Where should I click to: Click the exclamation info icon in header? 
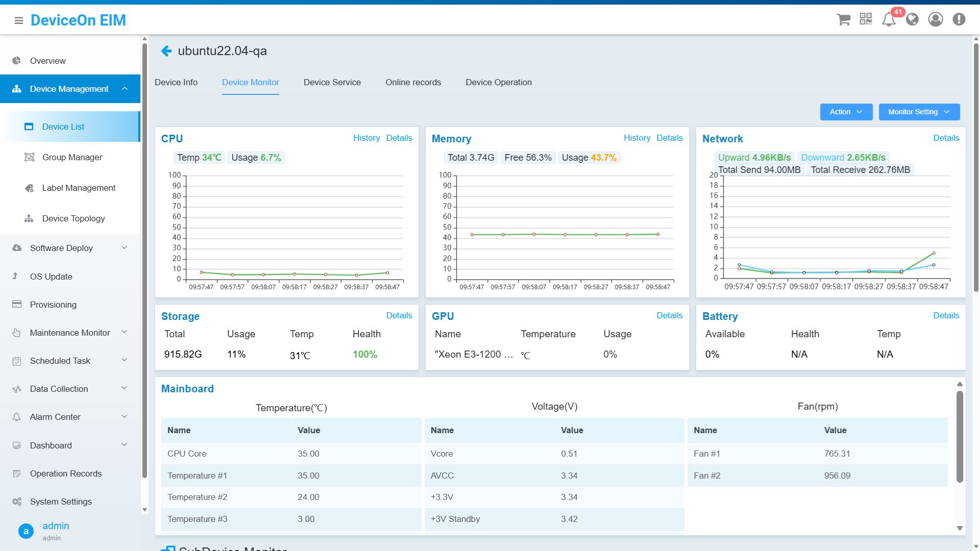[x=959, y=19]
